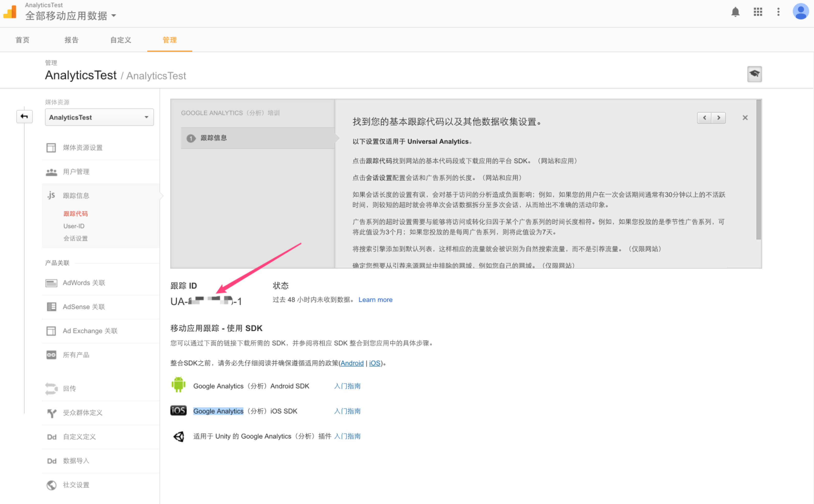The image size is (814, 504).
Task: Click the AdWords 关联 icon
Action: 51,283
